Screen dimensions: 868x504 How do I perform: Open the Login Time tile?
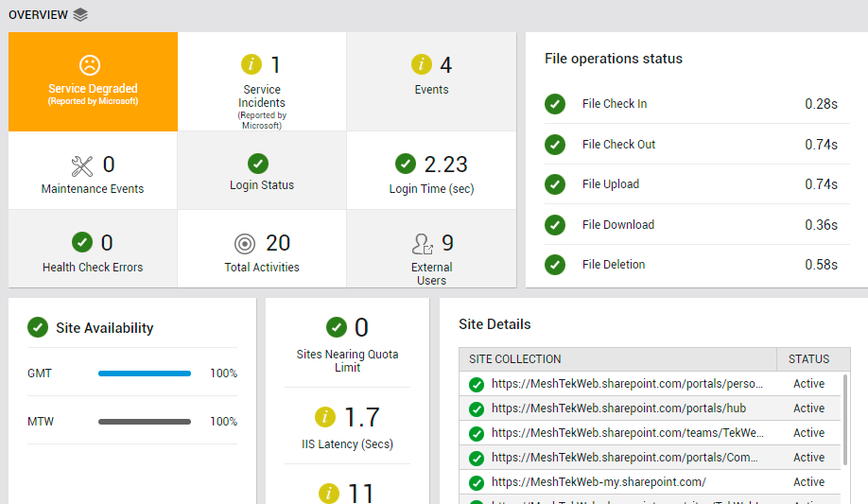(431, 171)
